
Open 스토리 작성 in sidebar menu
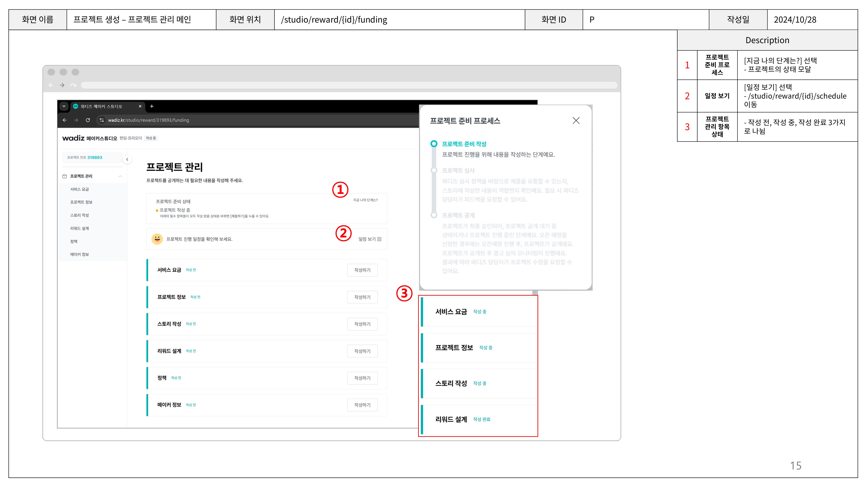(79, 215)
